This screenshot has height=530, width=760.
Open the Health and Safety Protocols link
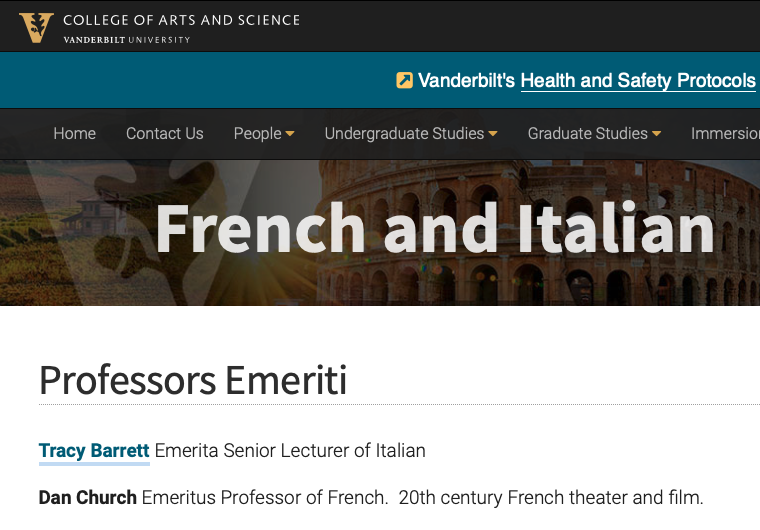(638, 81)
